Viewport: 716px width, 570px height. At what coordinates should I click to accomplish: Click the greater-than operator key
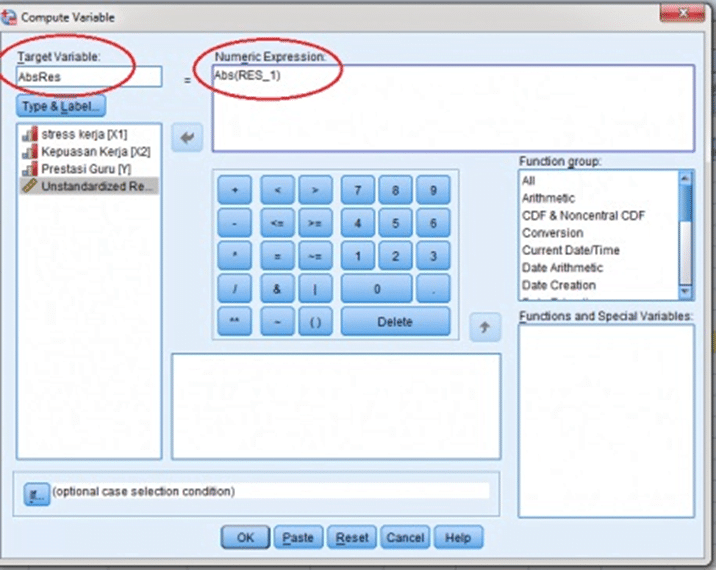click(x=315, y=190)
